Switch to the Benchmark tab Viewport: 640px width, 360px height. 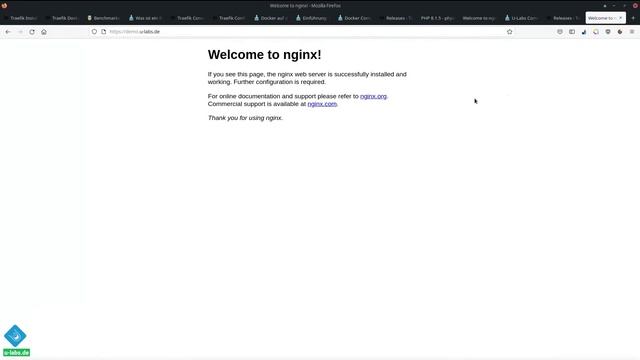[x=104, y=18]
